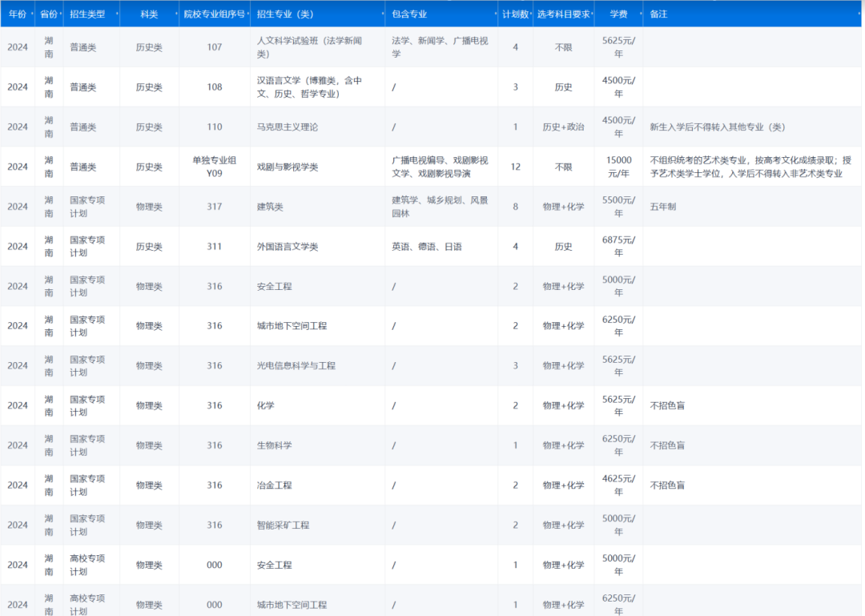The height and width of the screenshot is (616, 865).
Task: Open the 选考科目要求 column filter arrow
Action: [x=592, y=14]
